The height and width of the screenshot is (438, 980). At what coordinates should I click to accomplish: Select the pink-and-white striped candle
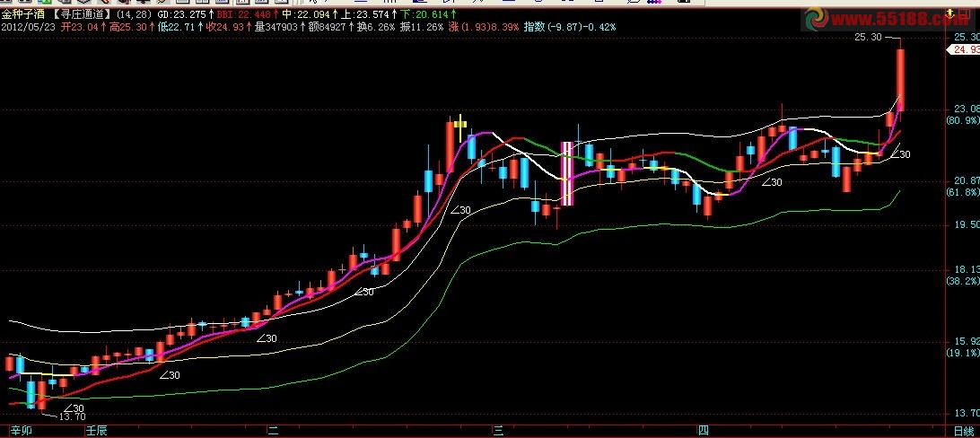567,173
